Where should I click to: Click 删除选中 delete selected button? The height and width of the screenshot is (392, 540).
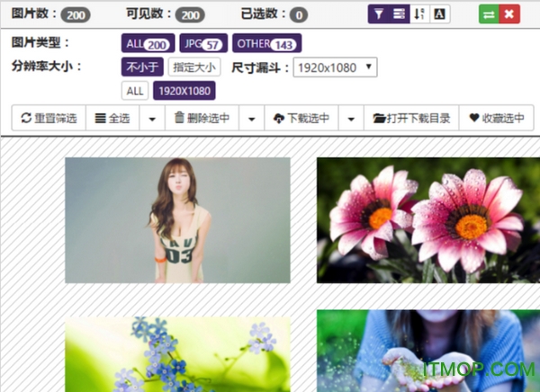pos(202,118)
